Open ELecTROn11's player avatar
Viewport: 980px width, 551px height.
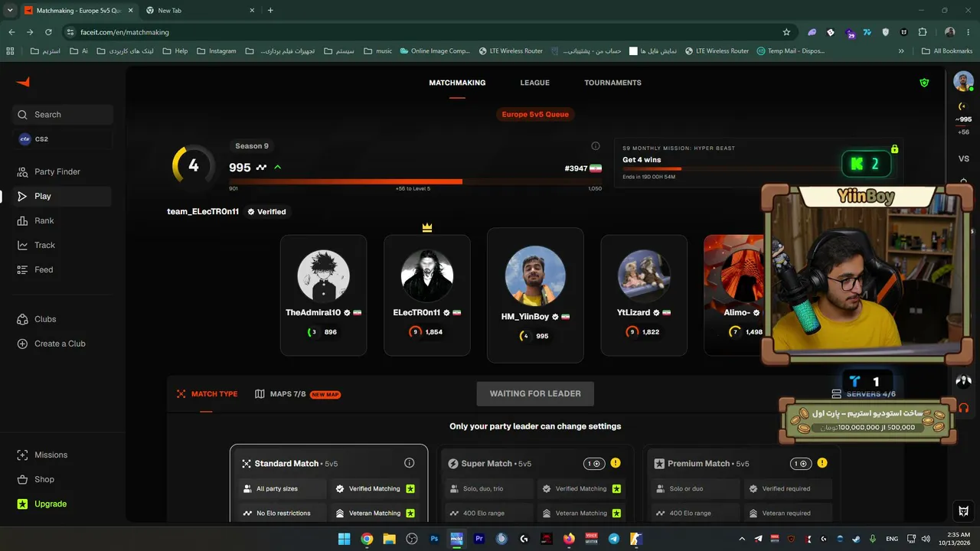coord(427,275)
